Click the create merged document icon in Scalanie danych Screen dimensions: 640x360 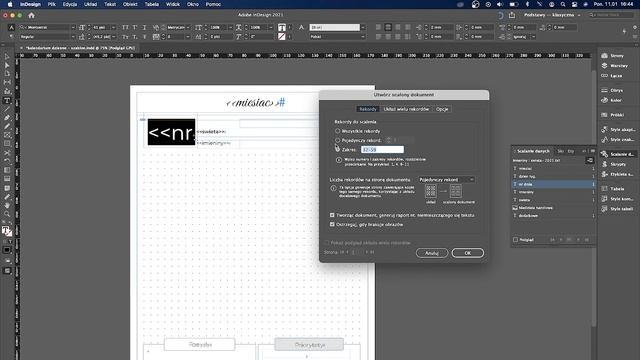click(590, 160)
